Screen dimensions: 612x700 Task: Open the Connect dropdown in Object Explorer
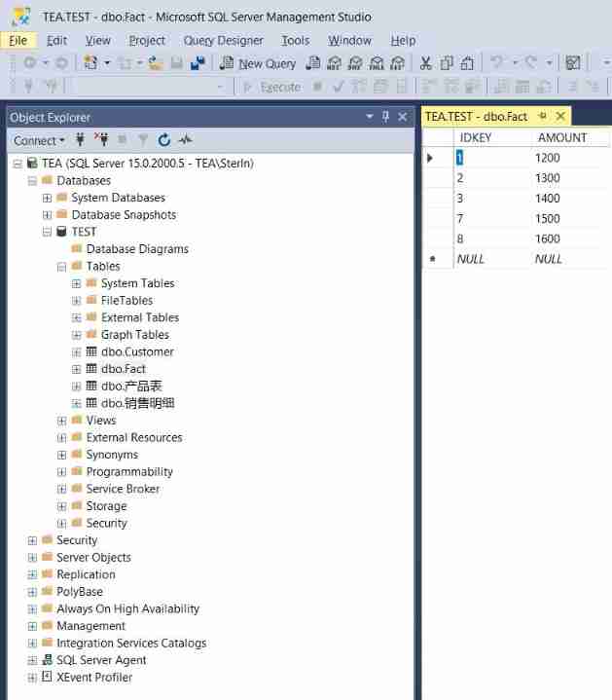point(39,140)
